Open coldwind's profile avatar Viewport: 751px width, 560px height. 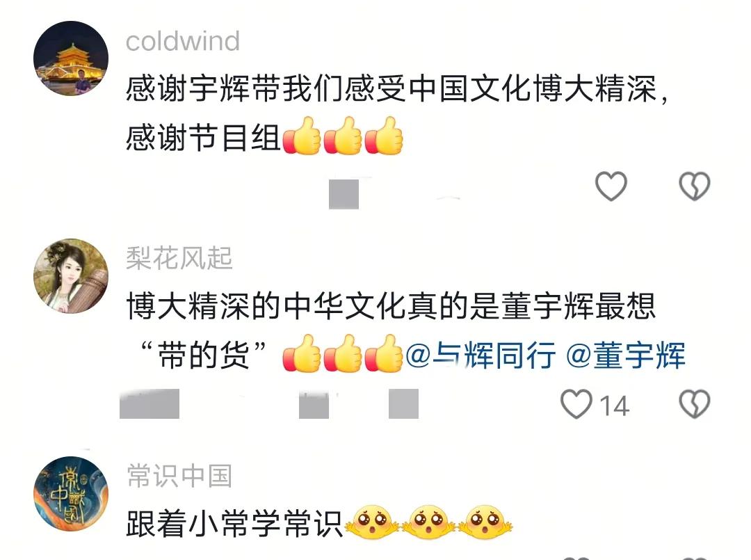pos(71,58)
